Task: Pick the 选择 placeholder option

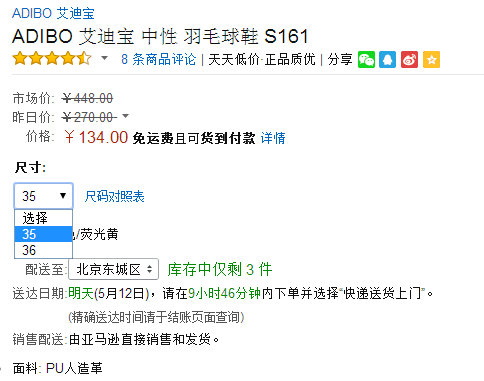Action: (x=43, y=218)
